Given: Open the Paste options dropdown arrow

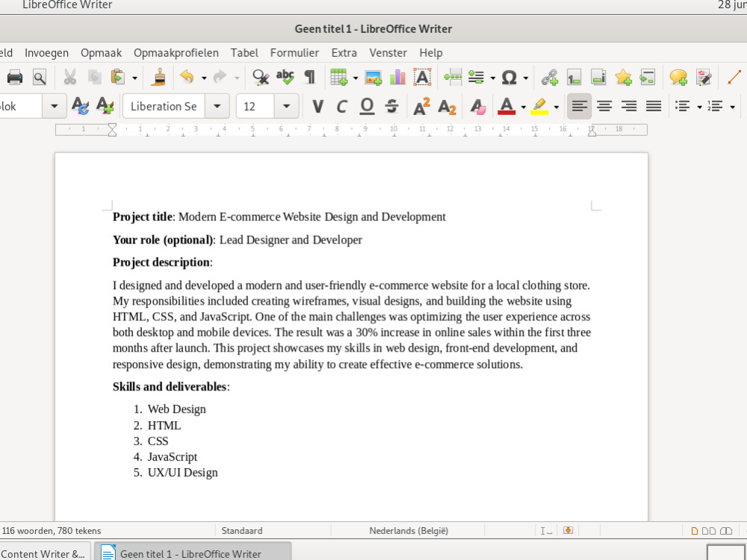Looking at the screenshot, I should coord(134,78).
